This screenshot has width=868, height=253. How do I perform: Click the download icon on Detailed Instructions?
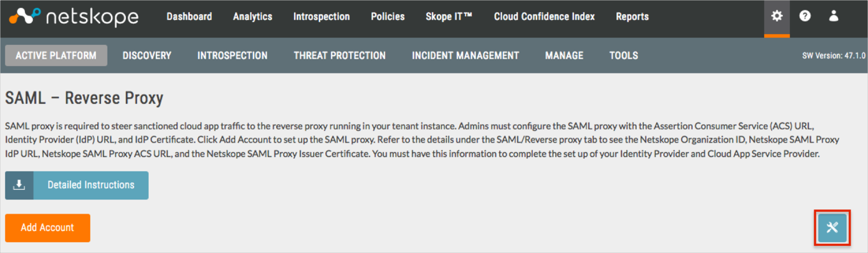[19, 185]
